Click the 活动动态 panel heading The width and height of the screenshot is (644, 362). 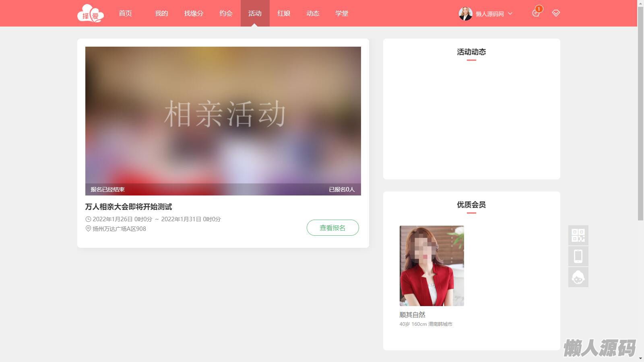pos(471,52)
